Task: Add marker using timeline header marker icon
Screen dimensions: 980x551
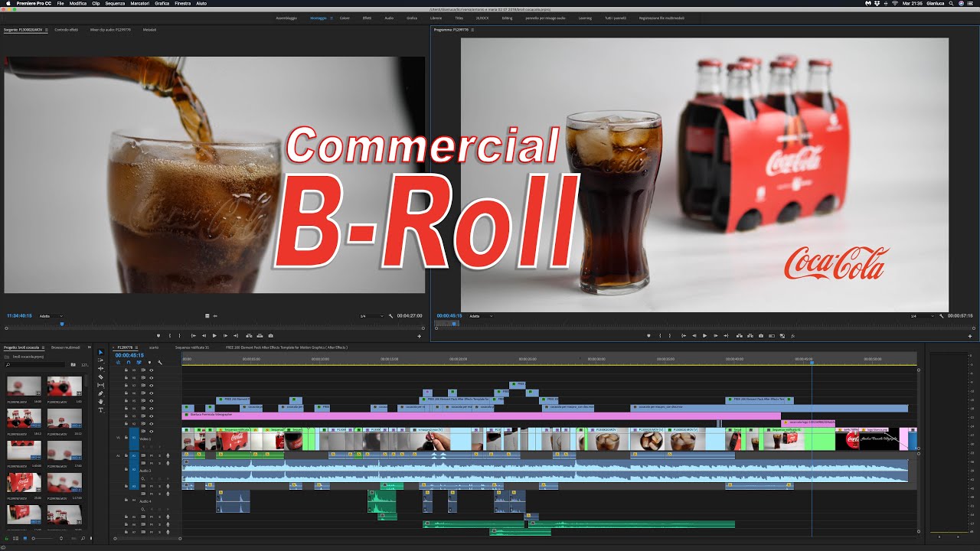Action: [149, 362]
